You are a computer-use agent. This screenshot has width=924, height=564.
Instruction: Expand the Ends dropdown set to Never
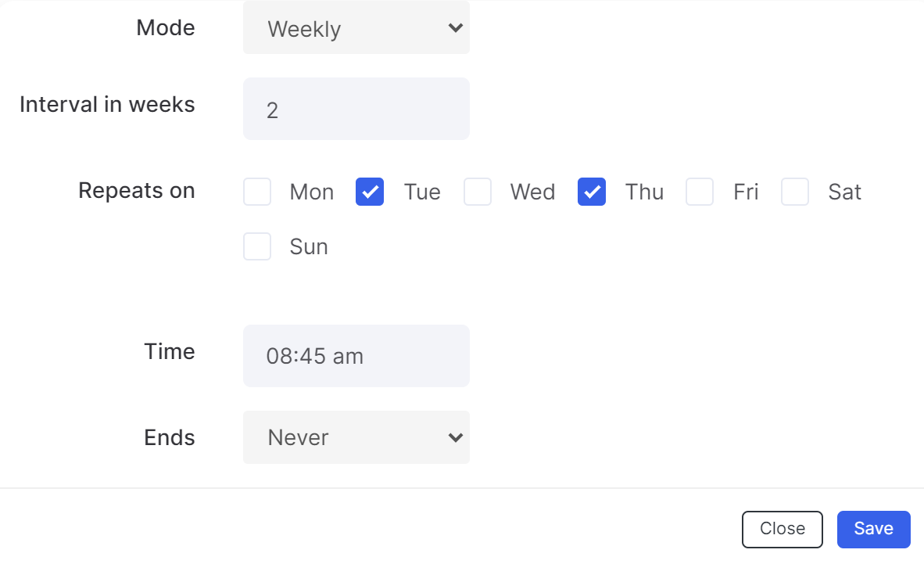tap(356, 437)
